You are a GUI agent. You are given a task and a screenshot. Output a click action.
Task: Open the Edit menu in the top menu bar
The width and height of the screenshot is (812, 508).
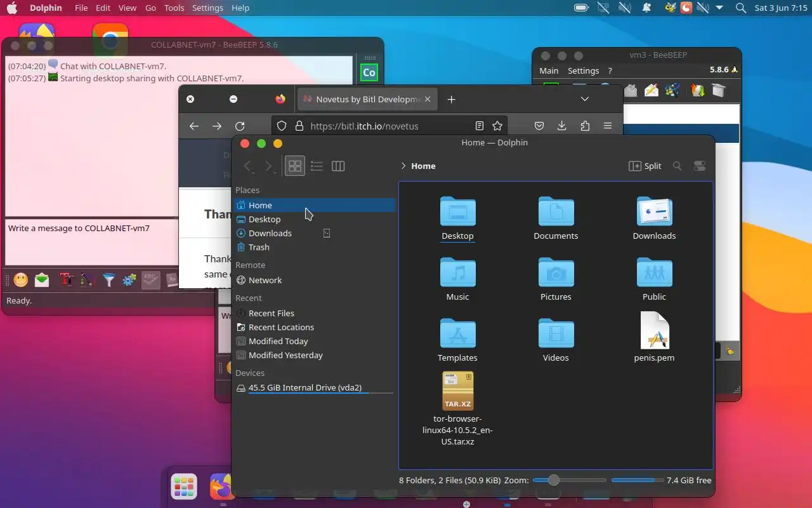tap(103, 8)
